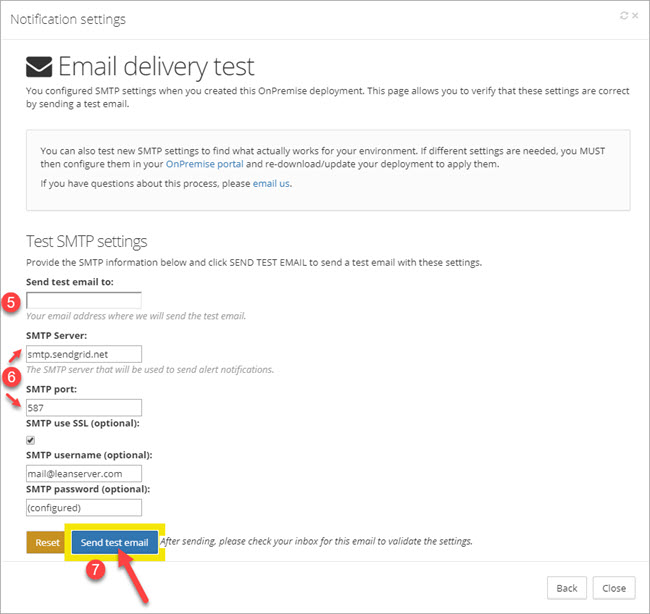Click the SMTP Server input field
Image resolution: width=650 pixels, height=614 pixels.
click(x=84, y=353)
